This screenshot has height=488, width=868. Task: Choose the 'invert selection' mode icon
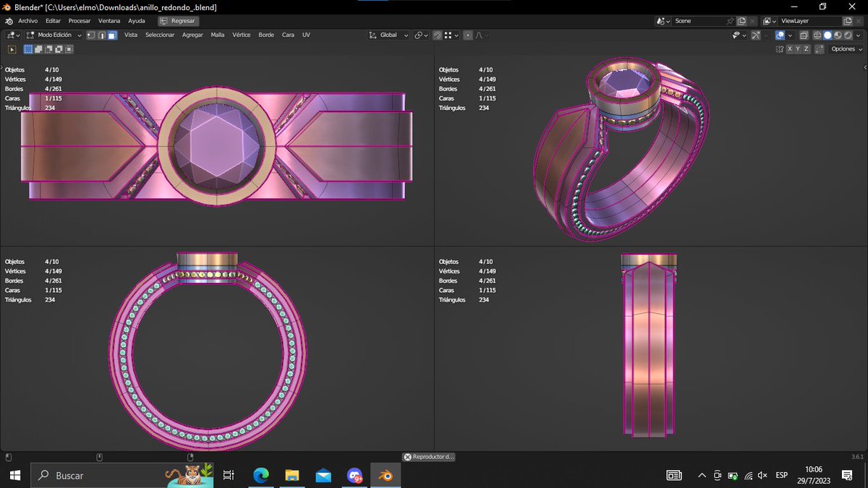coord(59,49)
